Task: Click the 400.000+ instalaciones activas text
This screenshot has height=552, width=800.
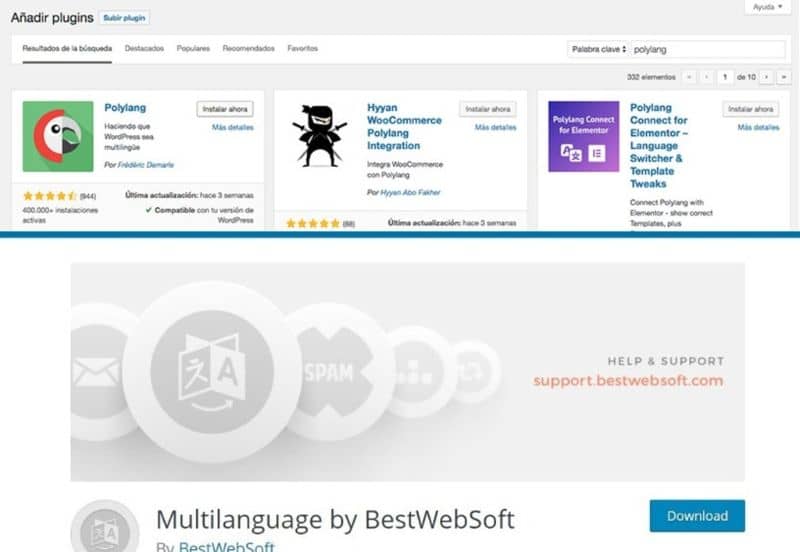Action: [60, 215]
